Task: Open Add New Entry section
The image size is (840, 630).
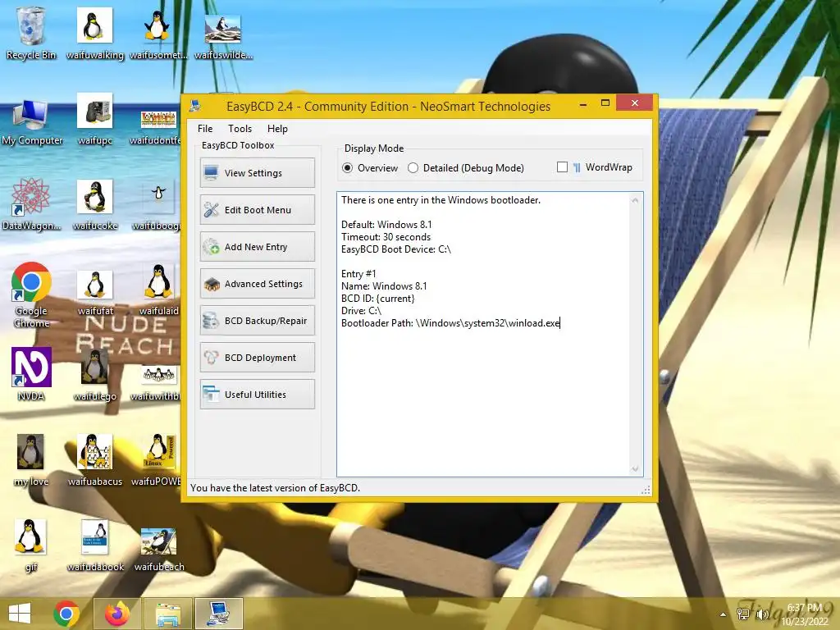Action: coord(257,247)
